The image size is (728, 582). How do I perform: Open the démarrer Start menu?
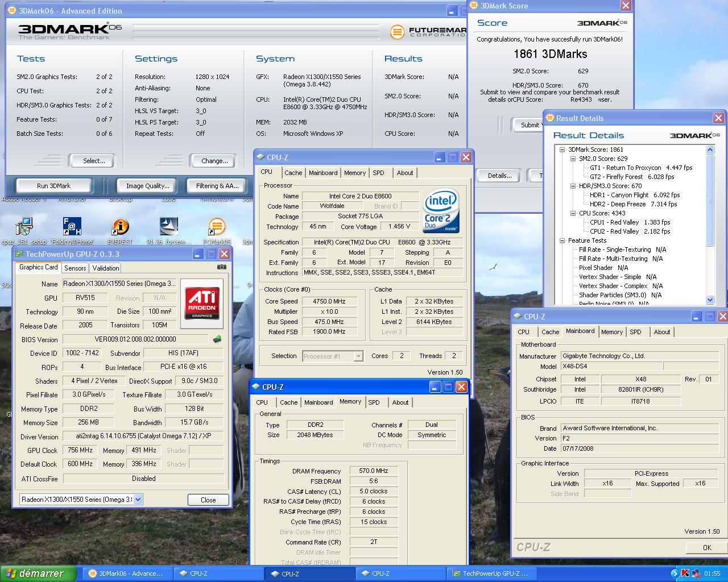click(x=38, y=573)
